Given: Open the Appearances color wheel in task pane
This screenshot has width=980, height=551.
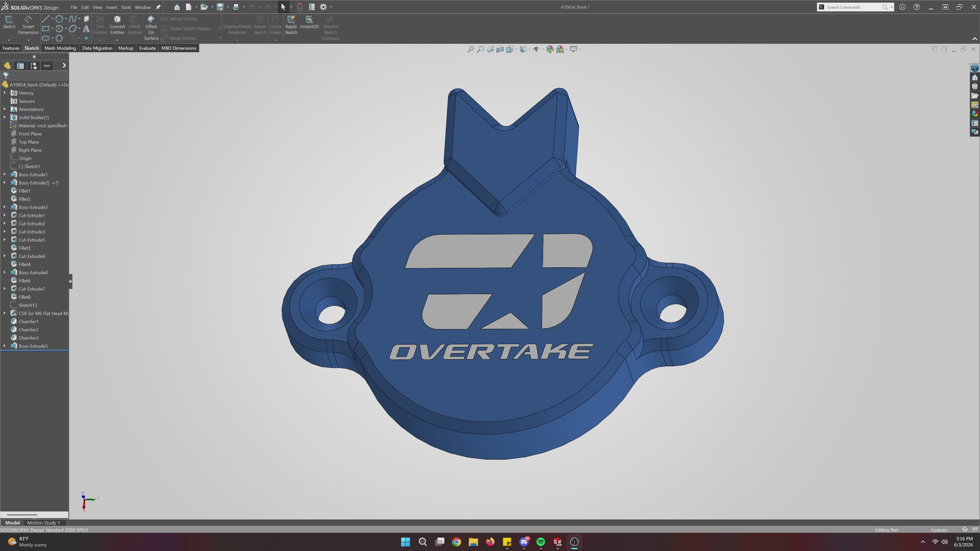Looking at the screenshot, I should point(974,114).
